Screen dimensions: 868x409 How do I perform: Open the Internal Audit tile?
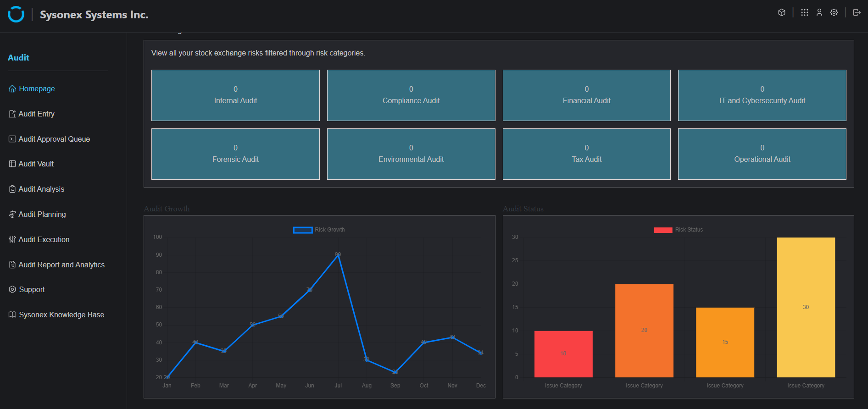pyautogui.click(x=235, y=95)
